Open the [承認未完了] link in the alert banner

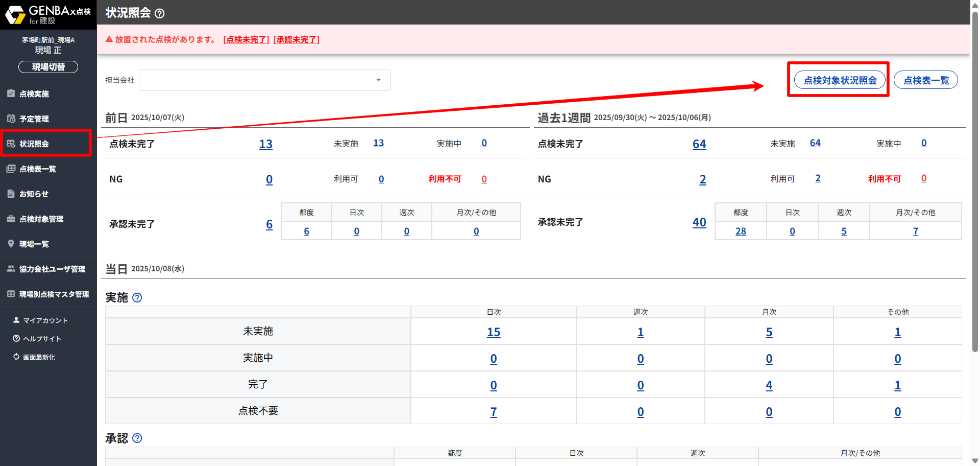[297, 40]
